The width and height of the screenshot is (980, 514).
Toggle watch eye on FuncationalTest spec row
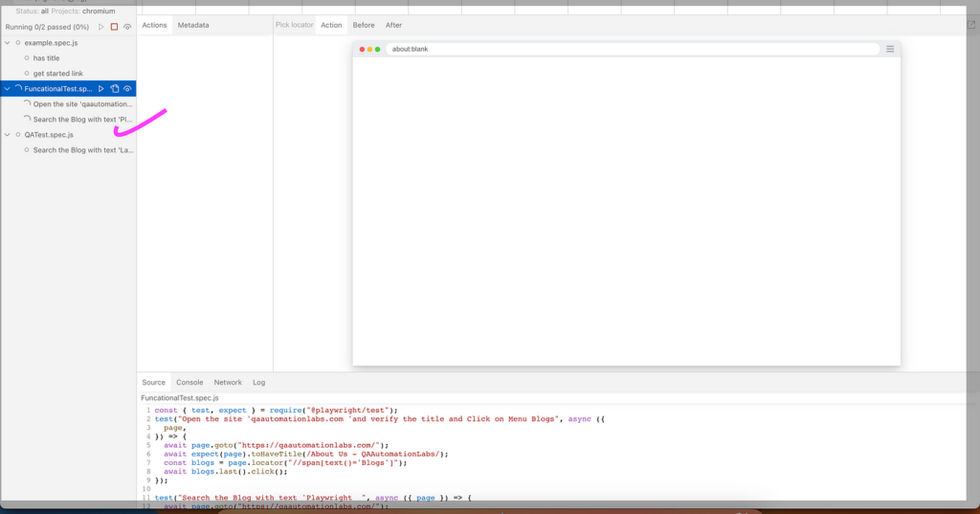[x=127, y=89]
